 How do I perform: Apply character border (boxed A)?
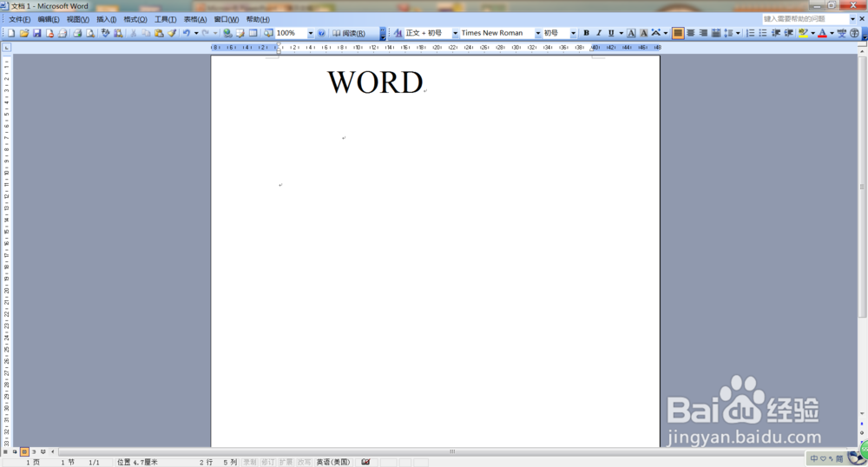(631, 33)
